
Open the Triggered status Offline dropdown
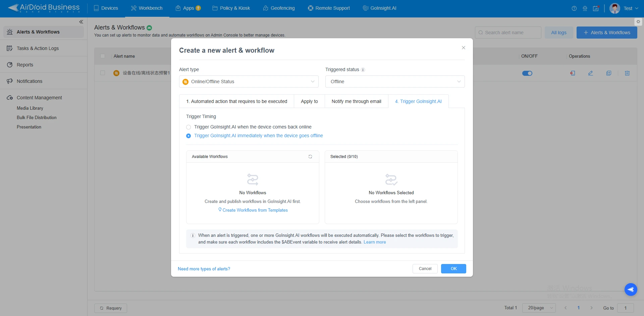pyautogui.click(x=395, y=82)
